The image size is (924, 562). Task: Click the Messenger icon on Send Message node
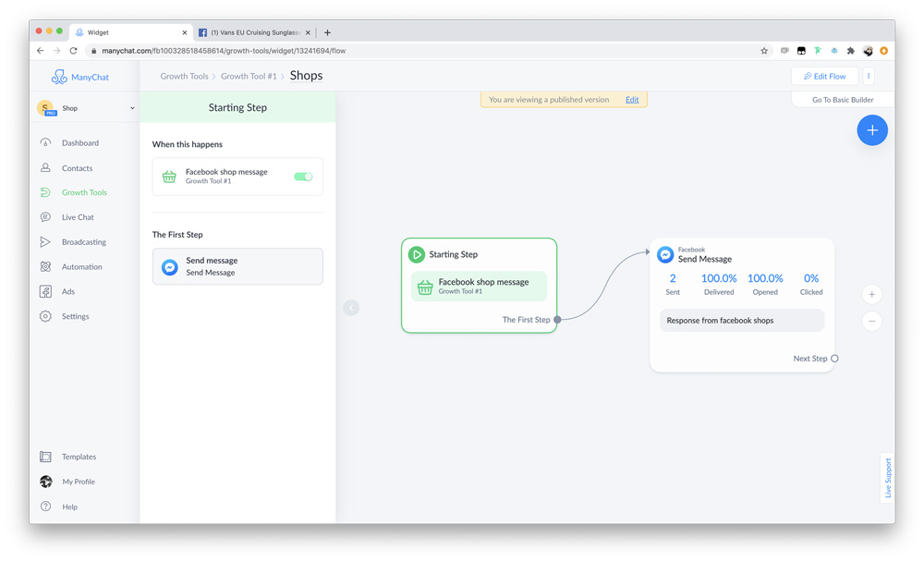[x=665, y=254]
